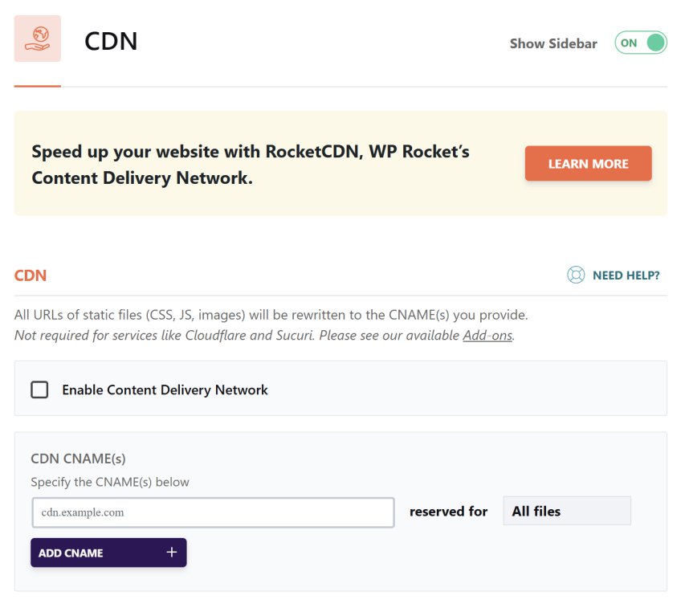
Task: Click the Specify the CNAME(s) below text
Action: [109, 482]
